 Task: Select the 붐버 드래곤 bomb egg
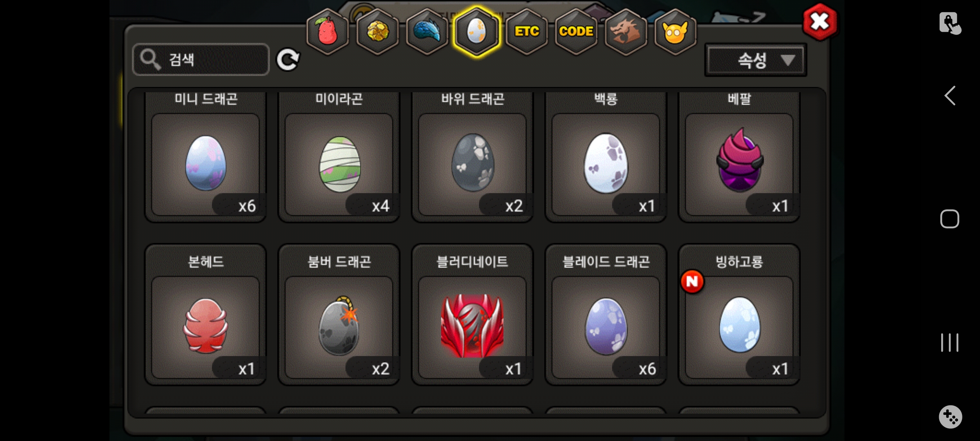[339, 314]
